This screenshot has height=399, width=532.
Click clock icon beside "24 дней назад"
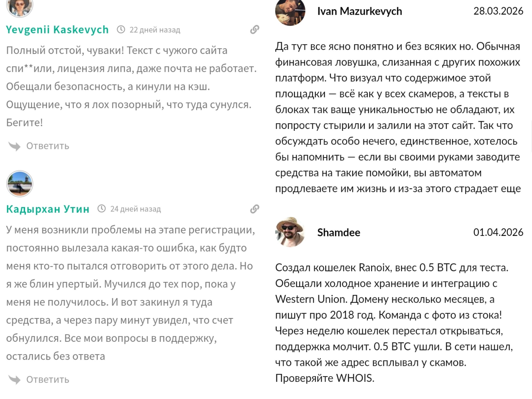point(102,209)
